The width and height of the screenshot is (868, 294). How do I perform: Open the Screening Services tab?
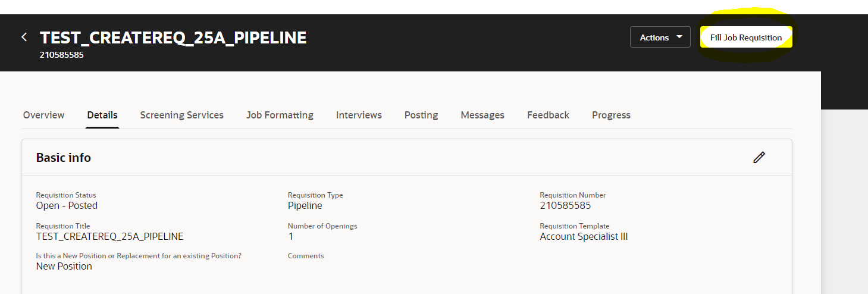point(182,115)
